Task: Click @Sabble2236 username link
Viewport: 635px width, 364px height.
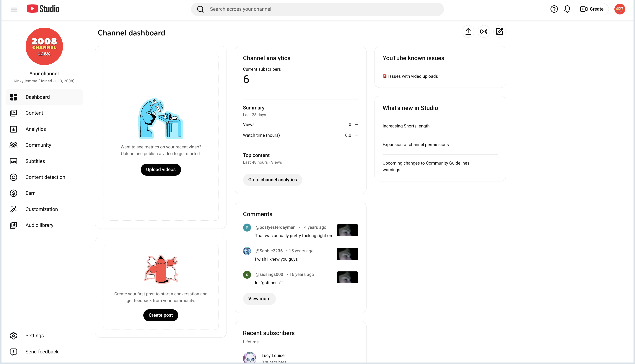Action: pyautogui.click(x=269, y=251)
